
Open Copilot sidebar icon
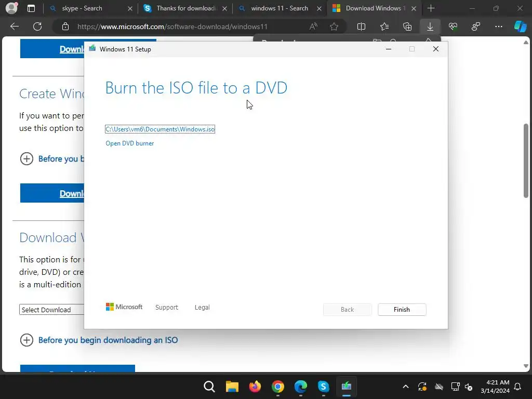pos(520,26)
